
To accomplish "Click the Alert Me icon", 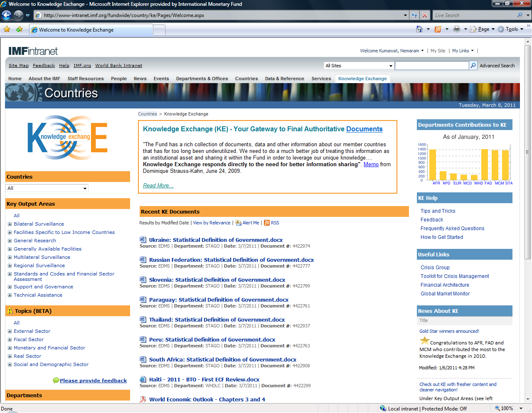I will pyautogui.click(x=238, y=223).
